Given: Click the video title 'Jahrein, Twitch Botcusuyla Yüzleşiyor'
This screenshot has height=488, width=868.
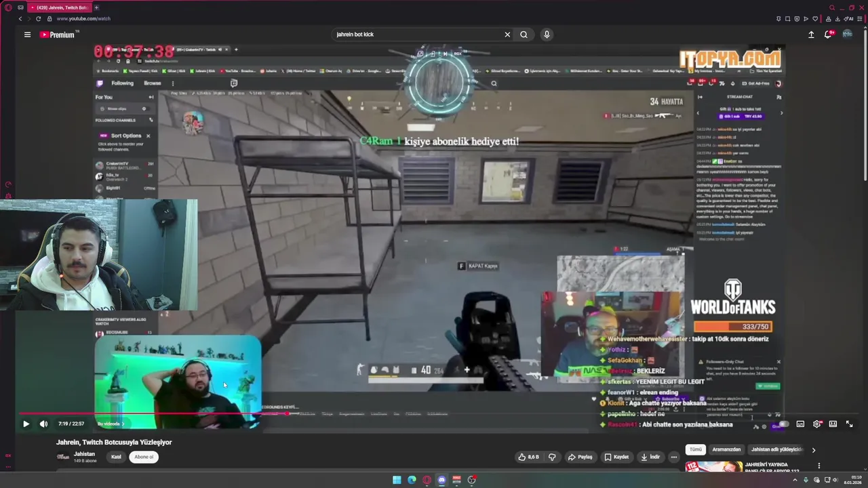Looking at the screenshot, I should pyautogui.click(x=114, y=442).
